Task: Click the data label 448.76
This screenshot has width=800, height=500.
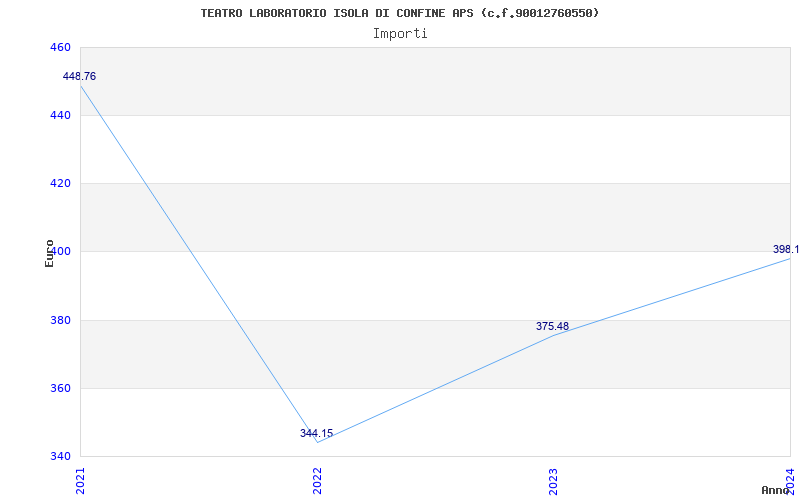Action: tap(79, 77)
